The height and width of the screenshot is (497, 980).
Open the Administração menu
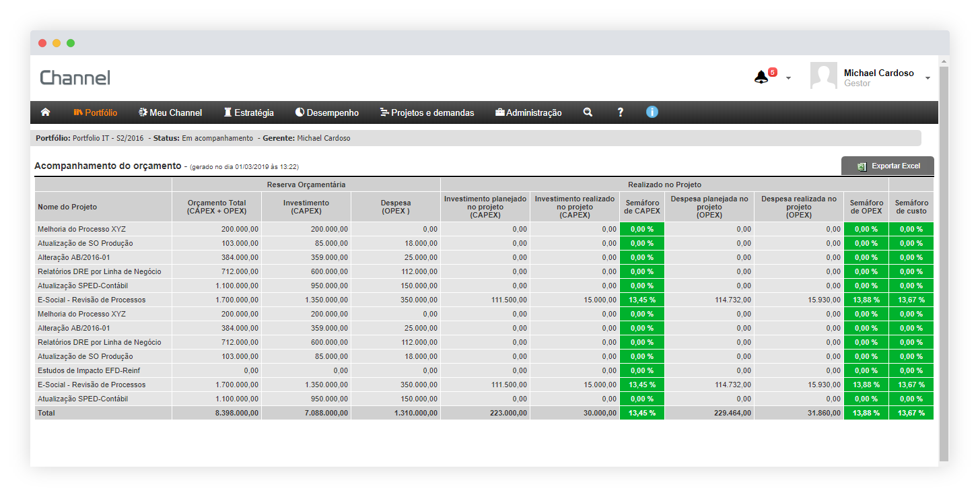click(528, 112)
